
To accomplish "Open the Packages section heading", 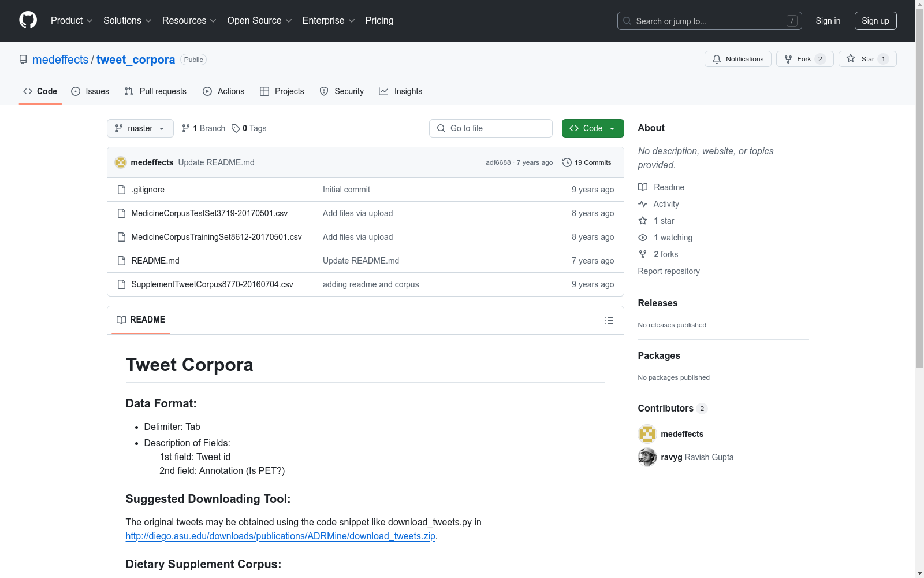I will pos(659,355).
